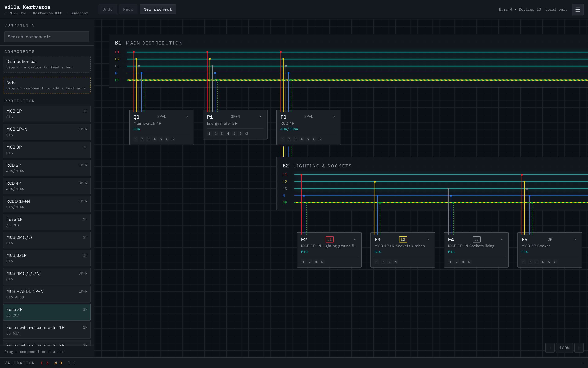The image size is (588, 368).
Task: Pick RCD 2P 40A/30mA component
Action: pos(47,168)
